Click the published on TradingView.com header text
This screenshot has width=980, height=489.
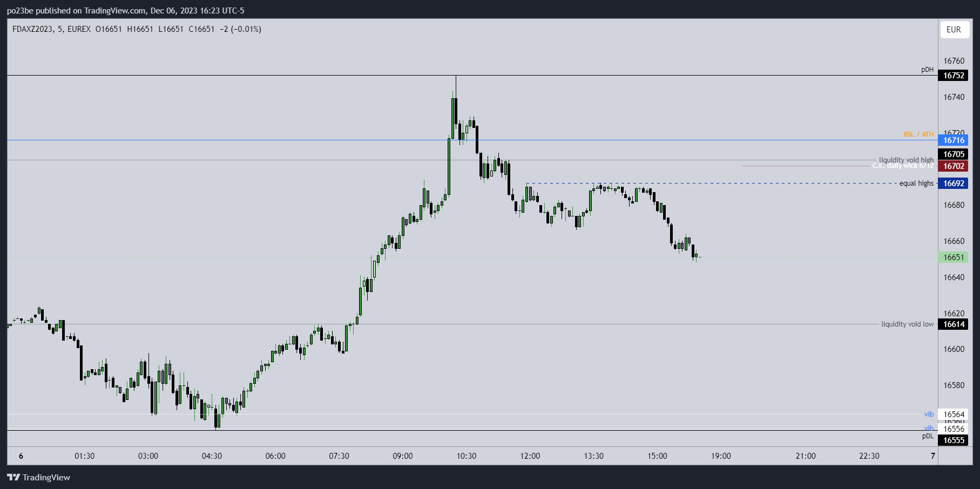coord(125,10)
